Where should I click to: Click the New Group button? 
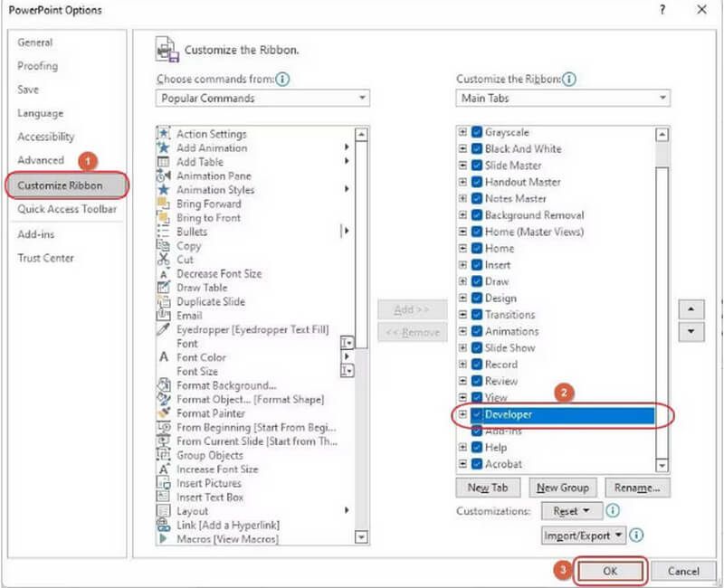(562, 488)
